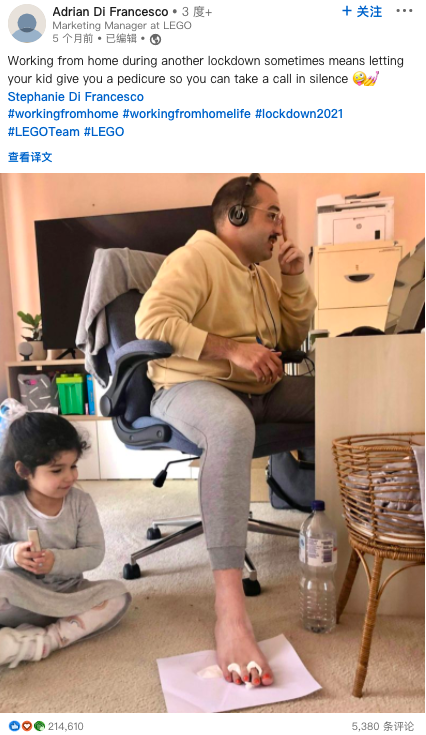View the 214,610 reactions list
426x735 pixels.
(65, 726)
